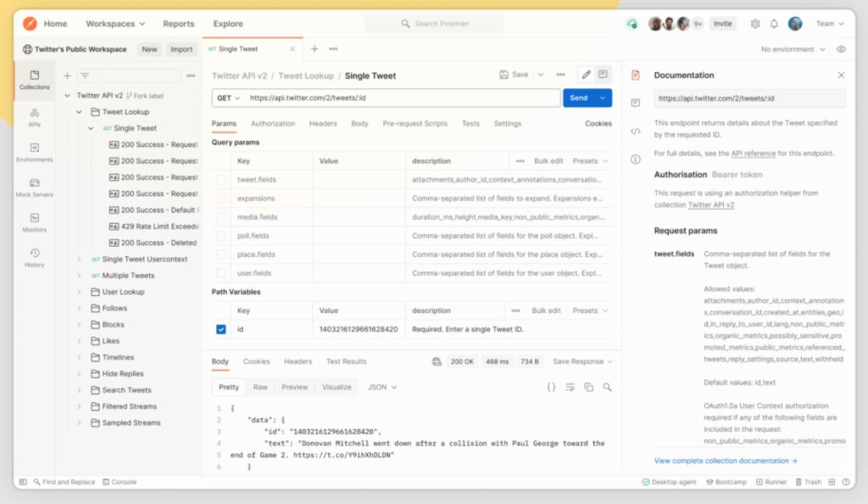Screen dimensions: 868x504
Task: Open the APIs sidebar panel
Action: [34, 117]
